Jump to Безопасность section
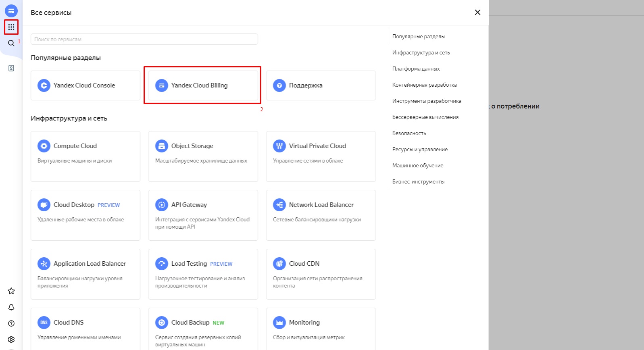 [409, 133]
